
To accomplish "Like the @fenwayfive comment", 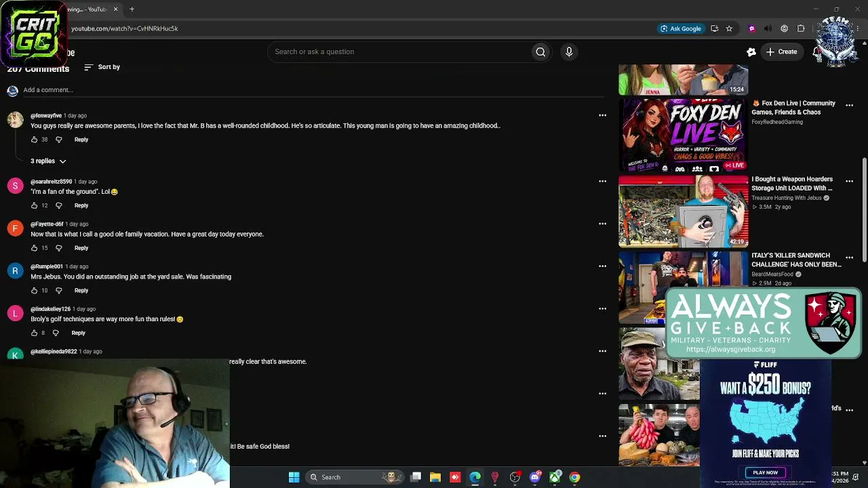I will tap(34, 140).
